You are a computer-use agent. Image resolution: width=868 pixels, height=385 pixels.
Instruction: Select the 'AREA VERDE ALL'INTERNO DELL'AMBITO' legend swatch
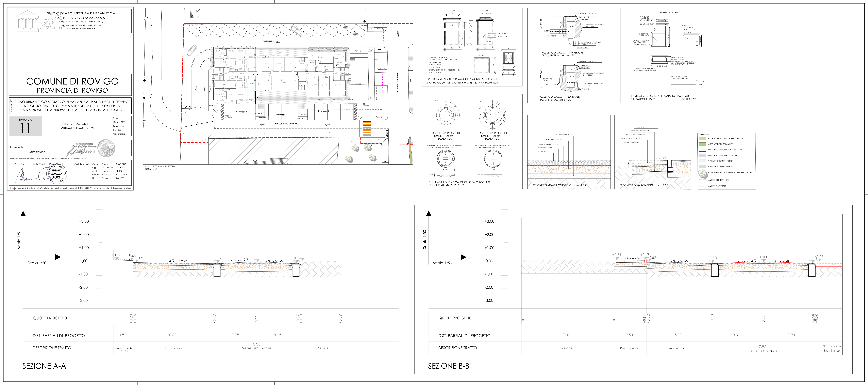click(x=702, y=138)
